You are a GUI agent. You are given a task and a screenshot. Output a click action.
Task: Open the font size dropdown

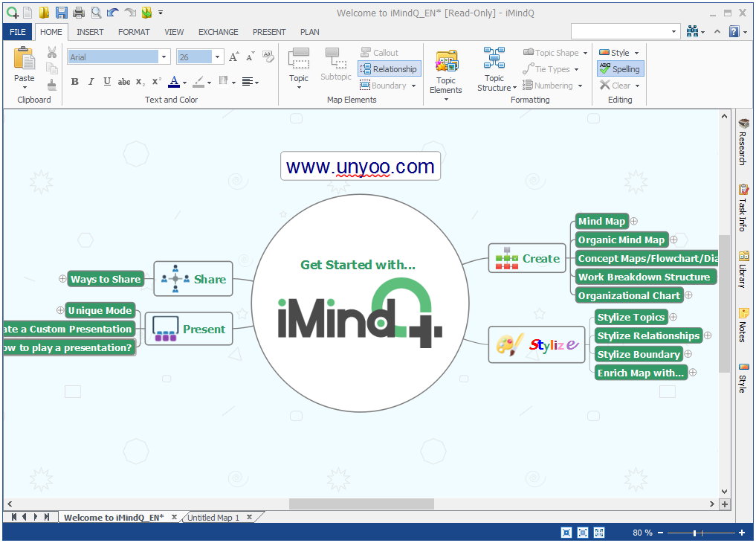coord(218,57)
